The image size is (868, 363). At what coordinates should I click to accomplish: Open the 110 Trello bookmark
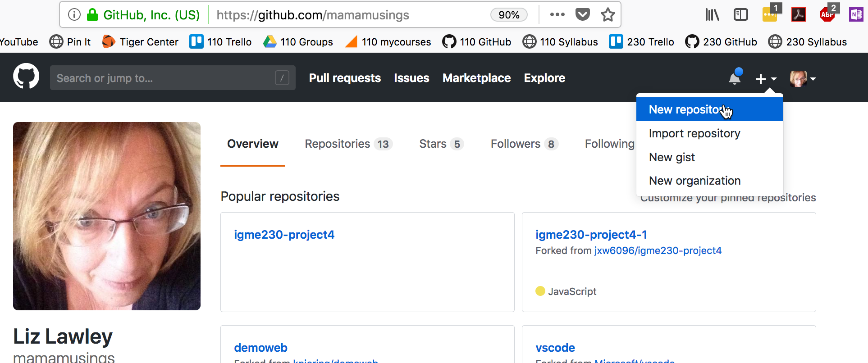click(220, 42)
